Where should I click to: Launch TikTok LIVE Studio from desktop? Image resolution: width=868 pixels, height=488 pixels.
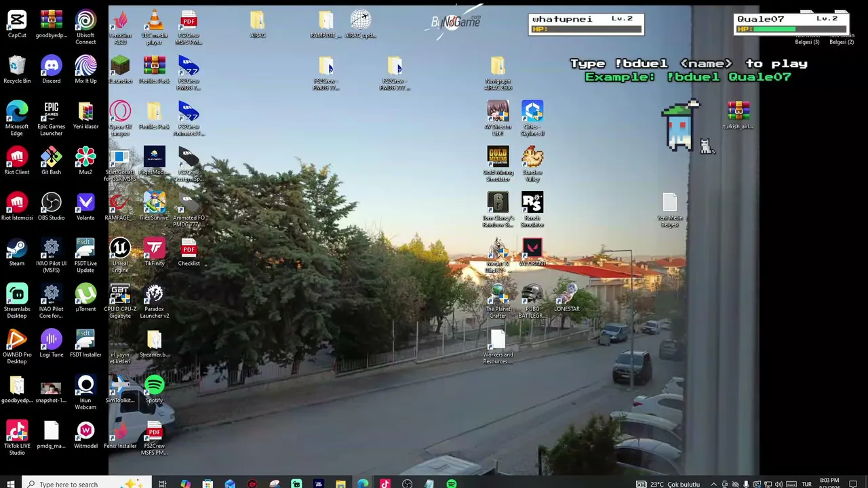(17, 438)
